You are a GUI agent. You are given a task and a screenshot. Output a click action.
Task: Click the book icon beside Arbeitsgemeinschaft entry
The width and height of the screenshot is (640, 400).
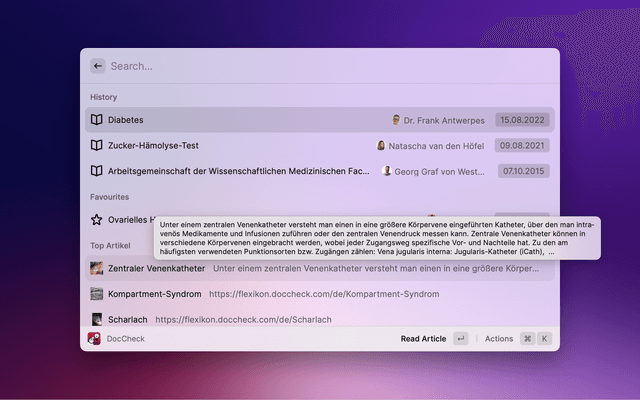(x=97, y=171)
